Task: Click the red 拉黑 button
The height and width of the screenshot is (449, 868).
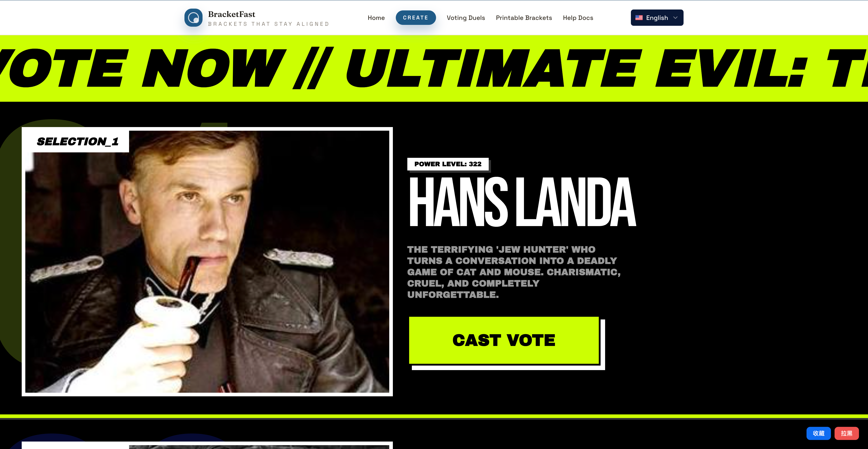Action: [x=847, y=433]
